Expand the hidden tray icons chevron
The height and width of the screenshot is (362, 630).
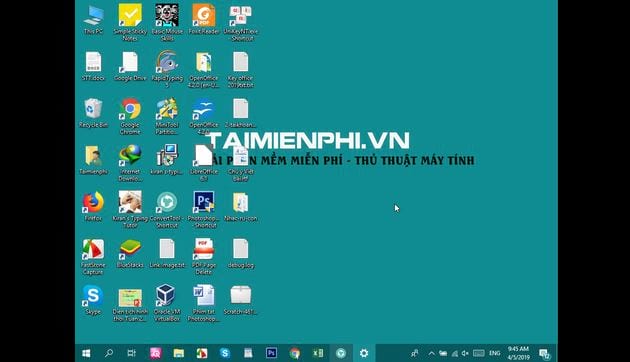point(431,354)
